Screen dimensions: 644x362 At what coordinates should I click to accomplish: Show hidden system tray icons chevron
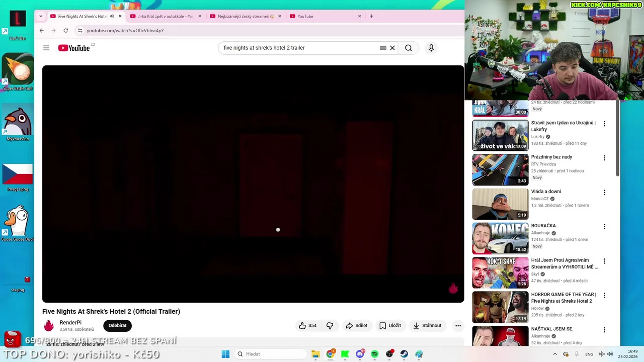[x=555, y=354]
